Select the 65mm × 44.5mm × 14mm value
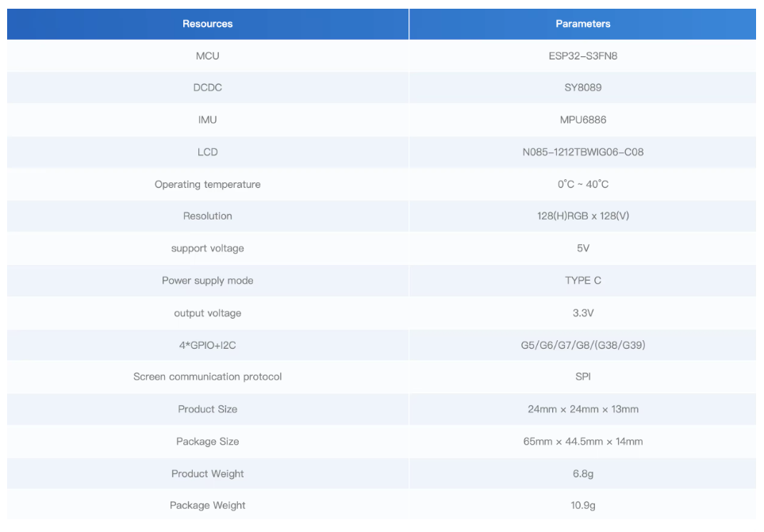This screenshot has height=532, width=764. pyautogui.click(x=583, y=442)
